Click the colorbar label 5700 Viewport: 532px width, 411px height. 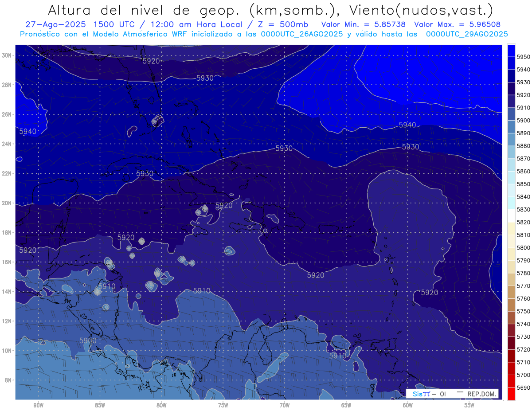[524, 375]
